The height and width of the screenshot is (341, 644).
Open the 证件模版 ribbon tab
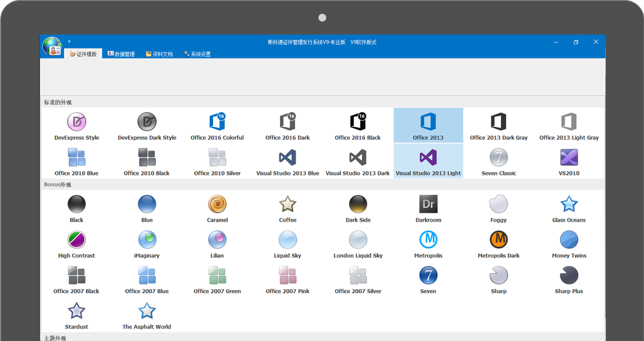pyautogui.click(x=83, y=54)
